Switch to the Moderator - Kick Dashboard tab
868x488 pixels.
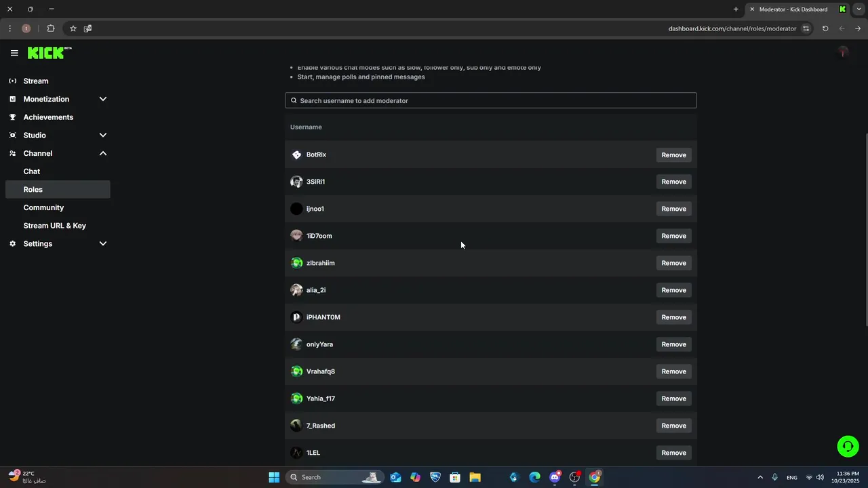click(797, 9)
